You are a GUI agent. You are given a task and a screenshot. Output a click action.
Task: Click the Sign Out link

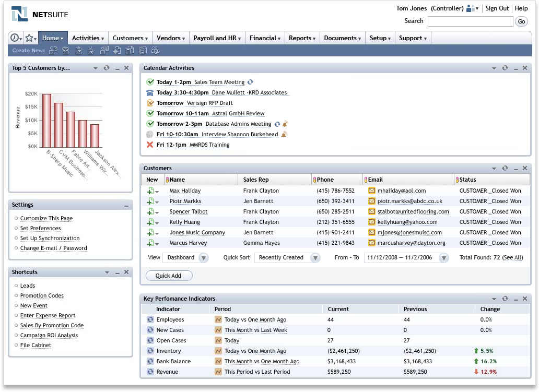tap(497, 8)
